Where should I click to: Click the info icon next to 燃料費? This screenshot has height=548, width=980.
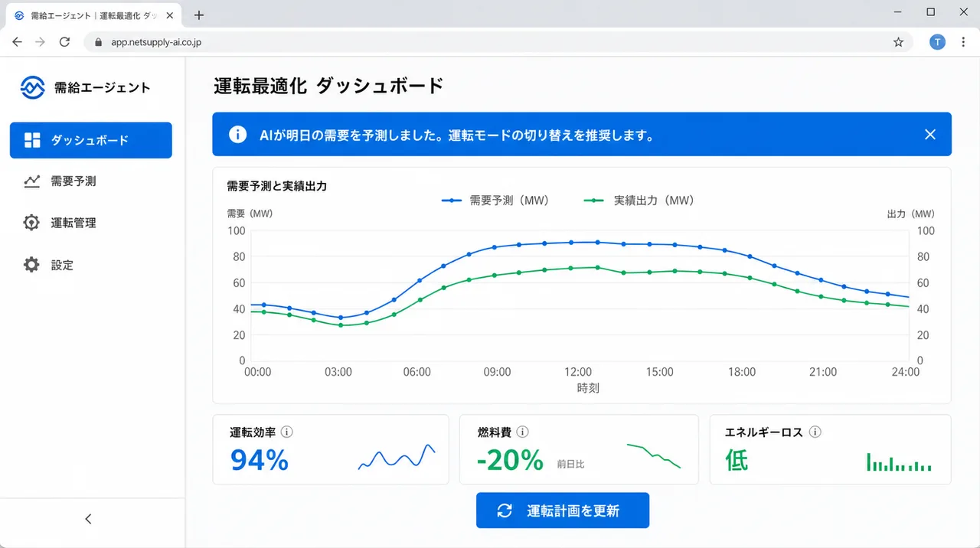coord(523,432)
